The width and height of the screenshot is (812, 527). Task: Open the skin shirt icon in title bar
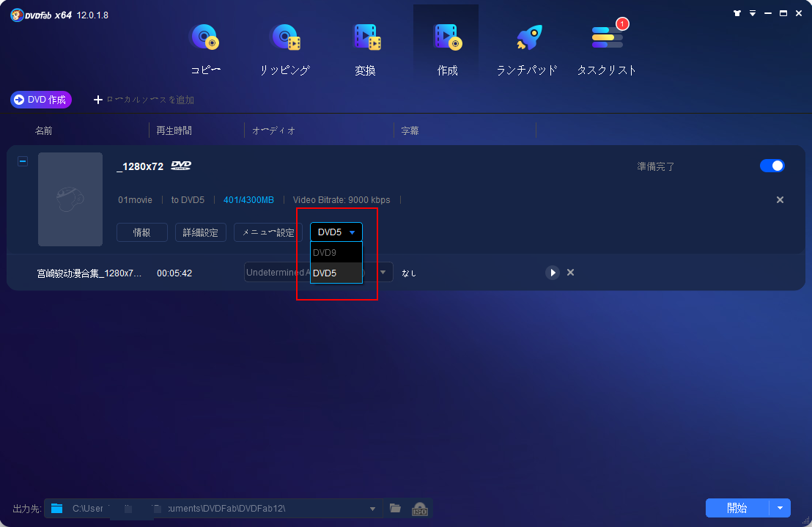click(737, 13)
